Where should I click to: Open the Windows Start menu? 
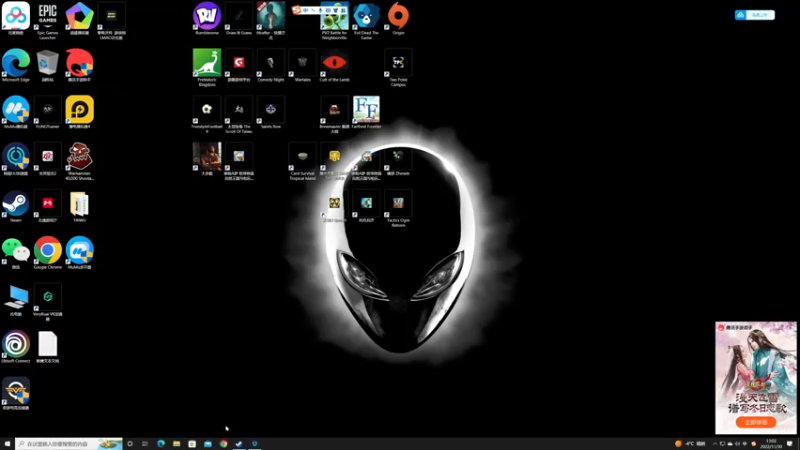[7, 444]
